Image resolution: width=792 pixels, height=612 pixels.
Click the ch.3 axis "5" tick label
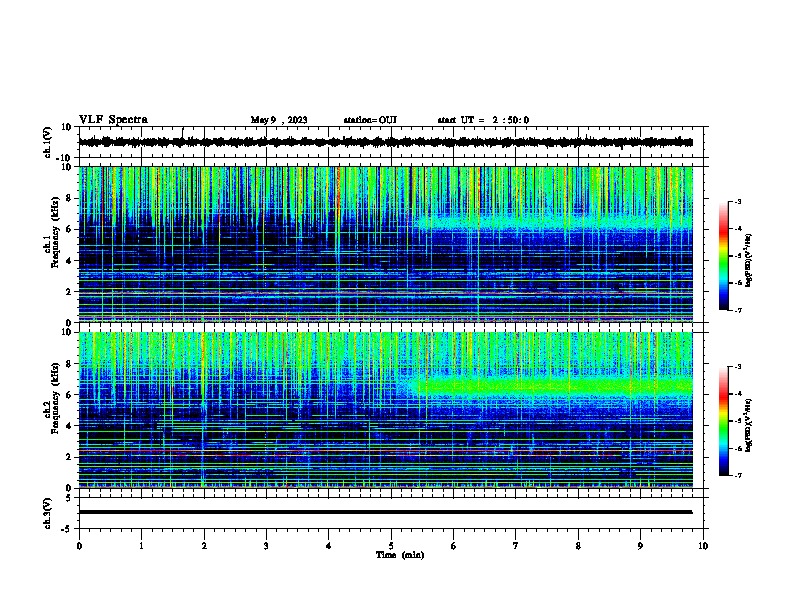[x=70, y=498]
